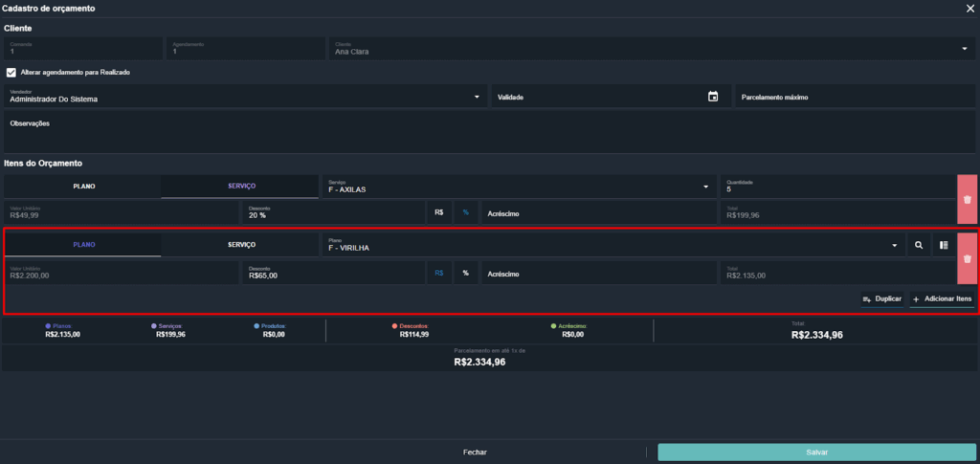Open the Validade calendar picker

click(x=713, y=97)
